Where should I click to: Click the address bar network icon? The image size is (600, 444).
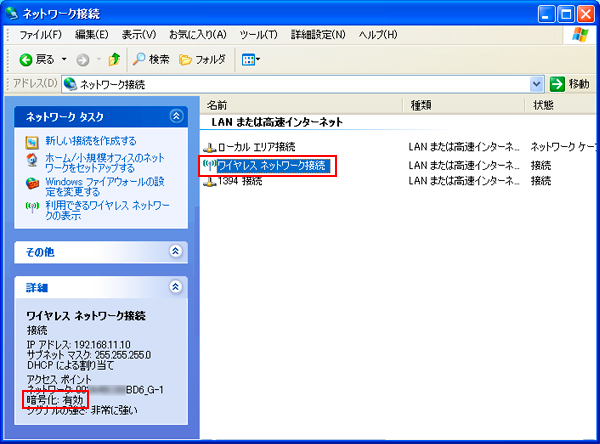click(70, 84)
